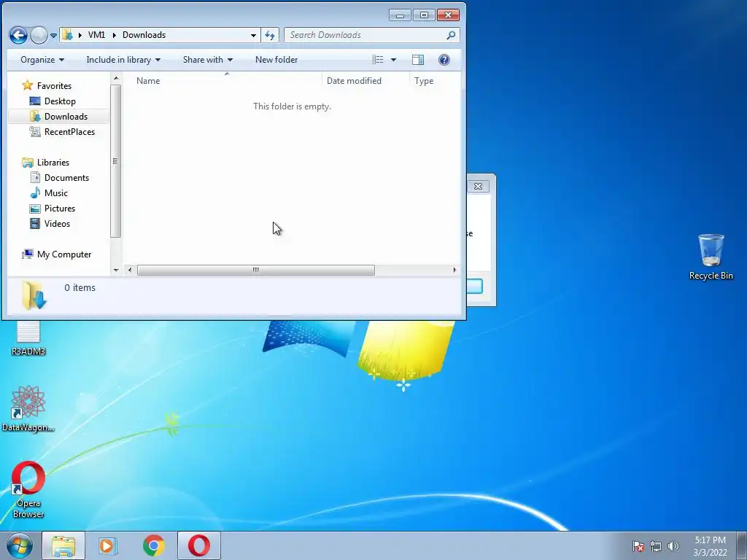Click the Downloads folder icon in details pane
747x560 pixels.
(34, 295)
